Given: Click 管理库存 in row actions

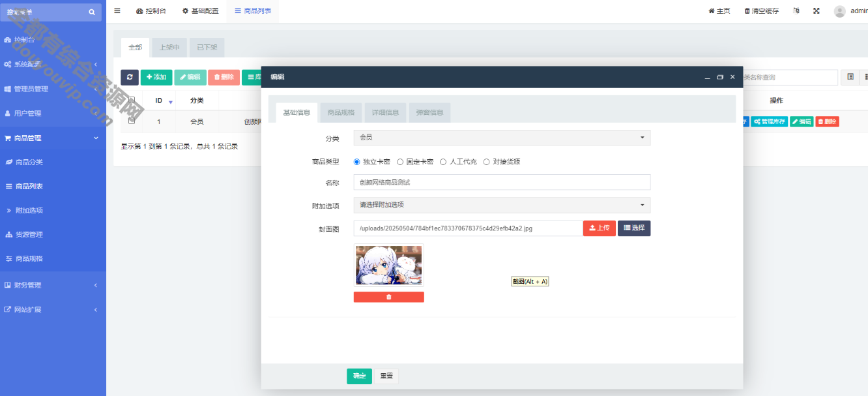Looking at the screenshot, I should (770, 121).
